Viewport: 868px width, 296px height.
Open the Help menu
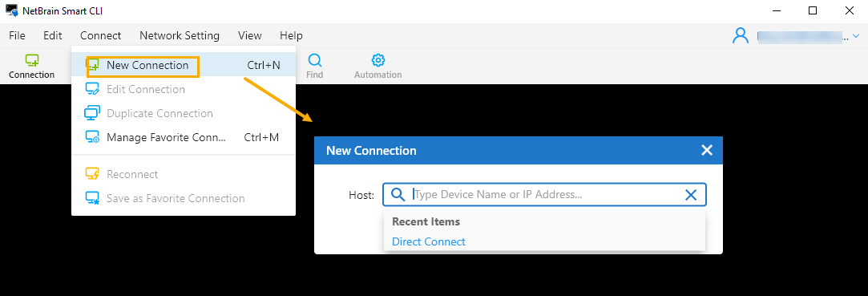coord(291,35)
